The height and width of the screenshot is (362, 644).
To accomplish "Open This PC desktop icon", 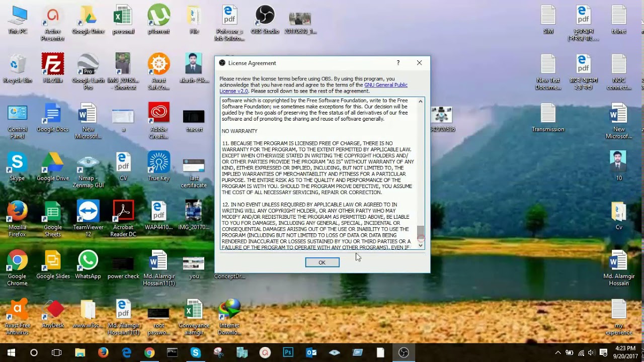I will [x=17, y=20].
